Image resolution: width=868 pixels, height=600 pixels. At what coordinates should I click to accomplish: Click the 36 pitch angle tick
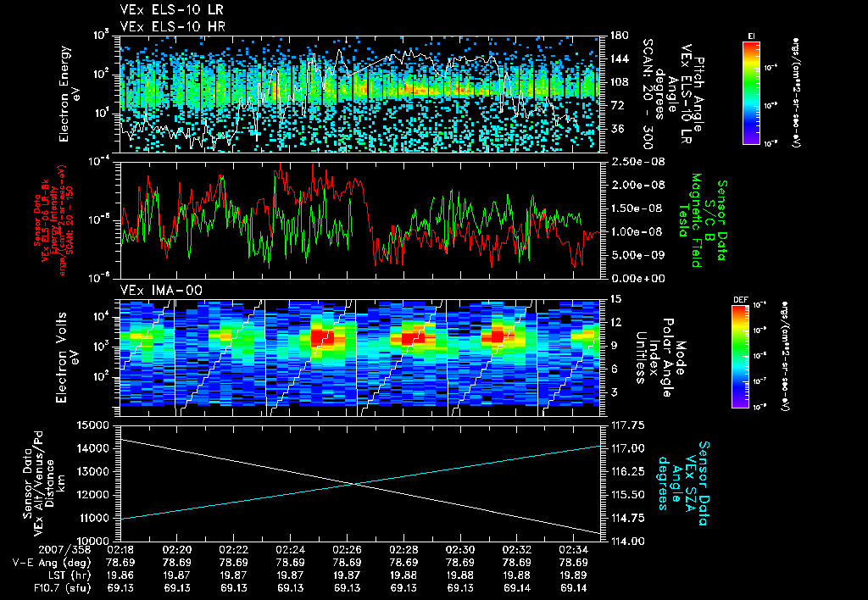616,129
